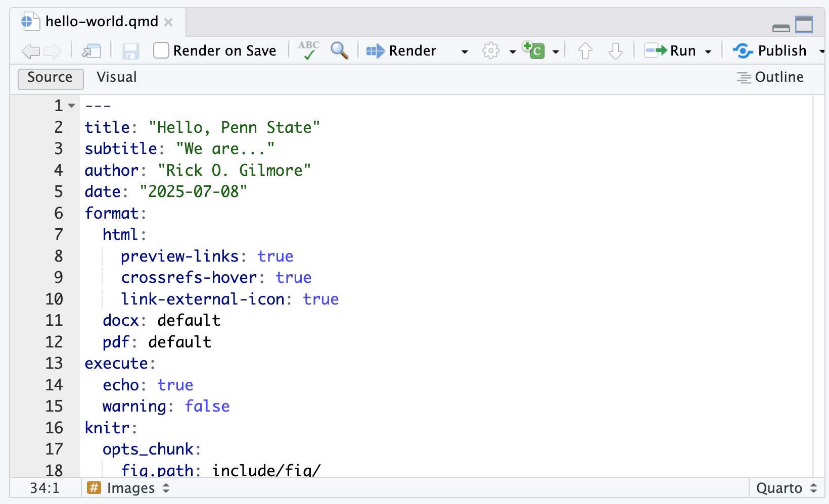Expand the Run dropdown arrow

coord(708,52)
